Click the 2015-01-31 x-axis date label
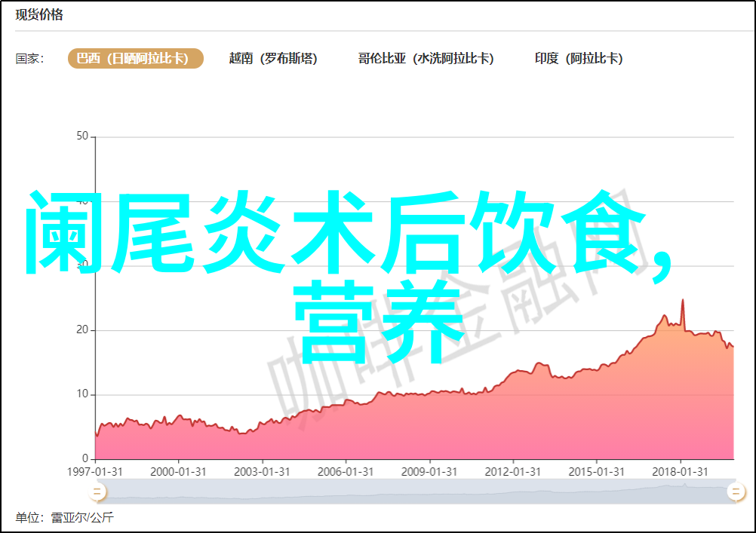756x533 pixels. pos(598,471)
